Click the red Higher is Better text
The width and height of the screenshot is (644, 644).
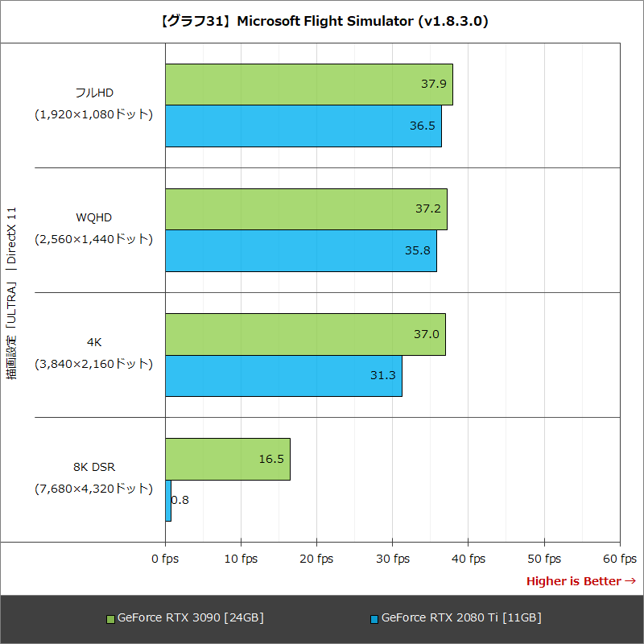click(x=581, y=581)
